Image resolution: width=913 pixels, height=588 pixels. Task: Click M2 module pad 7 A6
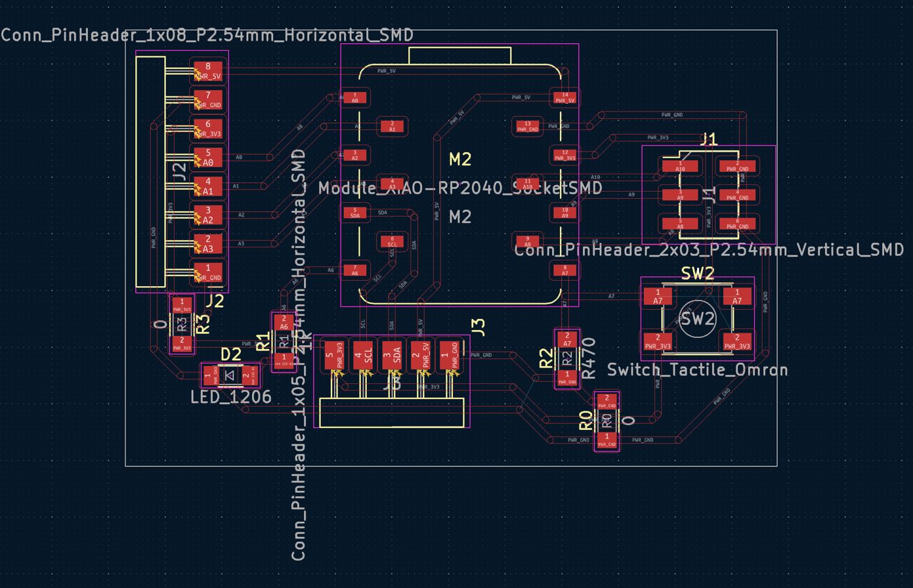[355, 270]
